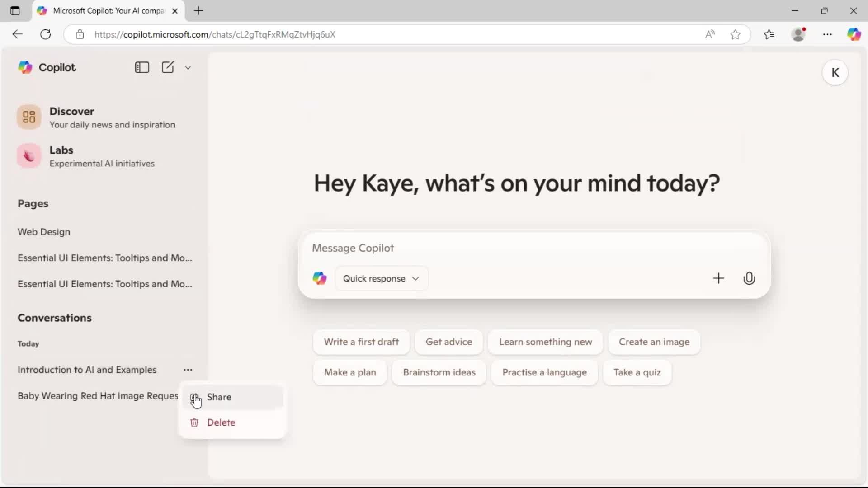
Task: Click the Conversations section heading
Action: (55, 318)
